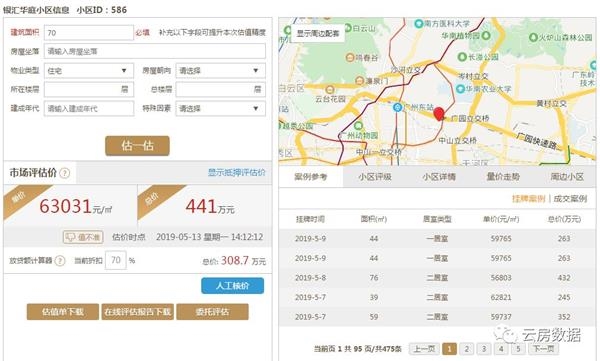
Task: Click the help icon beside 市场评估价
Action: 65,173
